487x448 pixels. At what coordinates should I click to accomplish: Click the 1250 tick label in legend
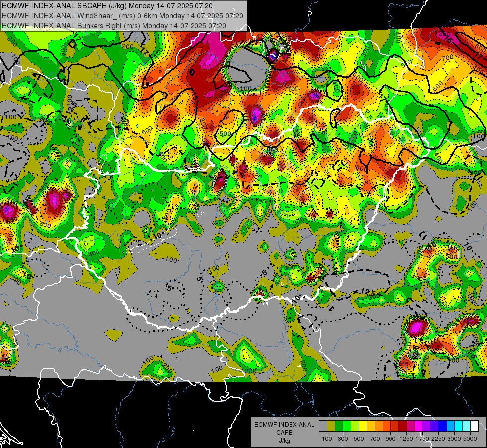(x=406, y=439)
